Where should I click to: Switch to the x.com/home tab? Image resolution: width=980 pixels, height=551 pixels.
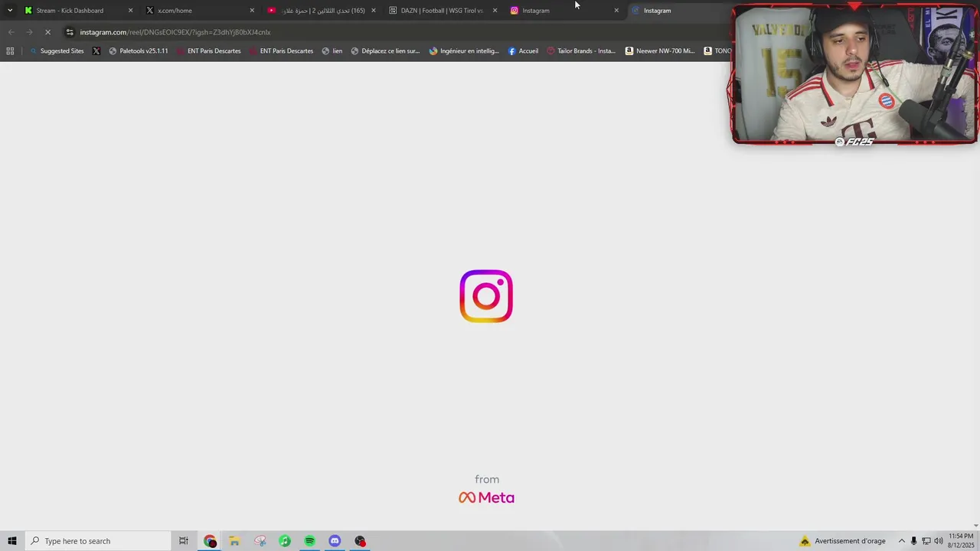pos(175,11)
